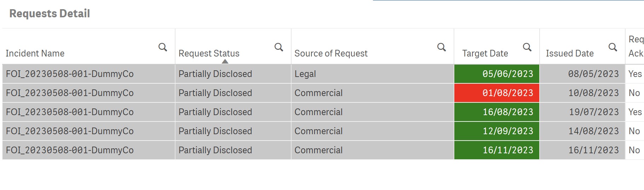Sort by Incident Name header
644x190 pixels.
(35, 53)
